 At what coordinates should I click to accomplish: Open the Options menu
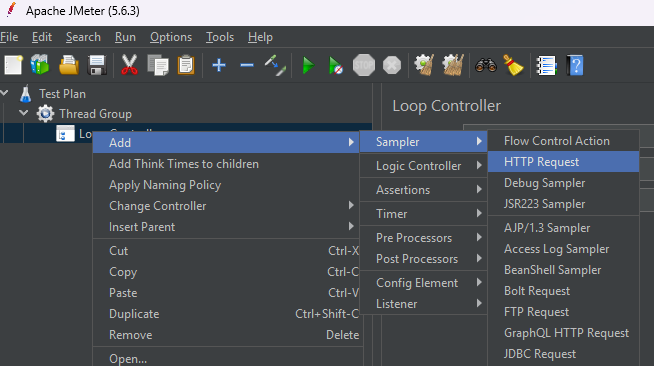[x=171, y=37]
